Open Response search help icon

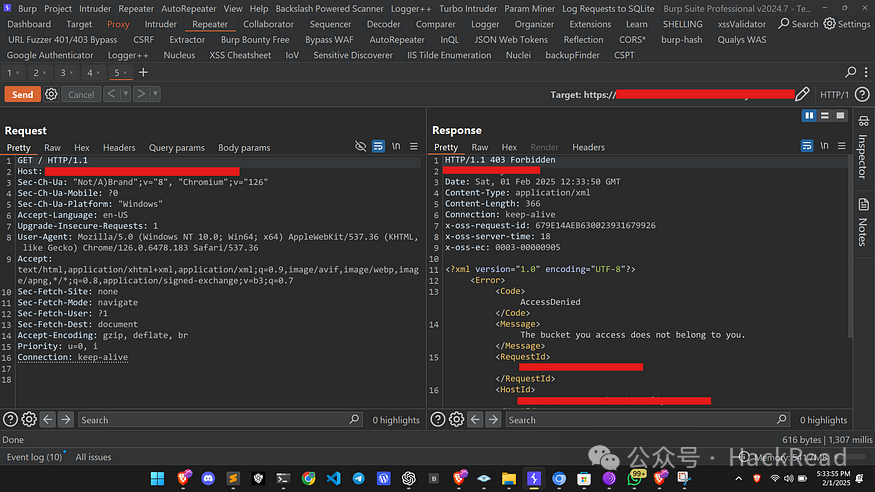(x=438, y=419)
